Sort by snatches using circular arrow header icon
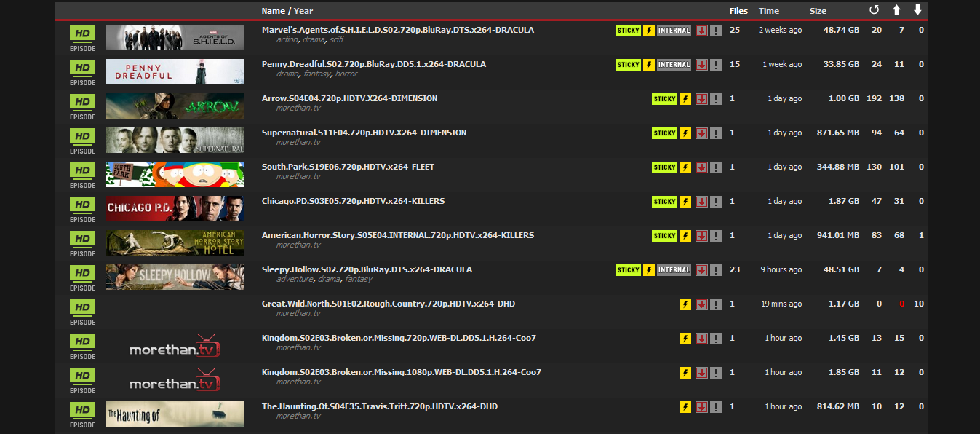 (875, 10)
